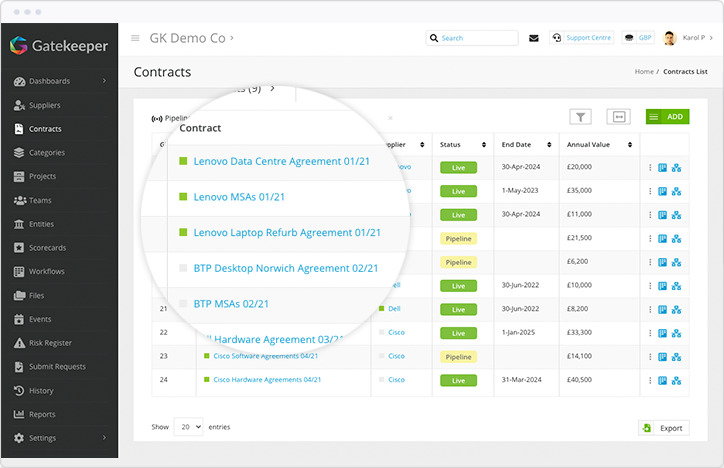Sort the table by Annual Value column
This screenshot has height=468, width=724.
tap(598, 144)
